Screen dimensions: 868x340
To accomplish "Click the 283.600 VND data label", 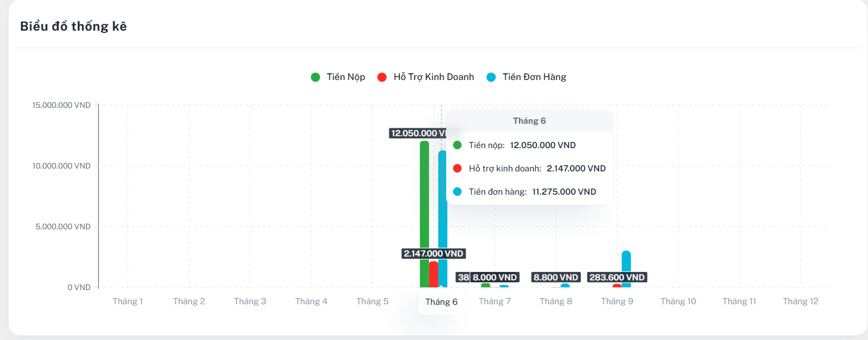I will 617,278.
